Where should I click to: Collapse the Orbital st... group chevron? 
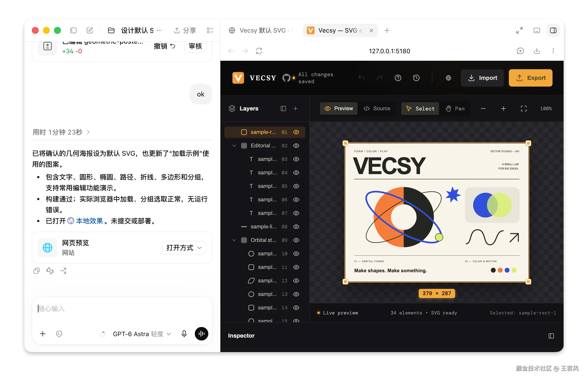(234, 240)
